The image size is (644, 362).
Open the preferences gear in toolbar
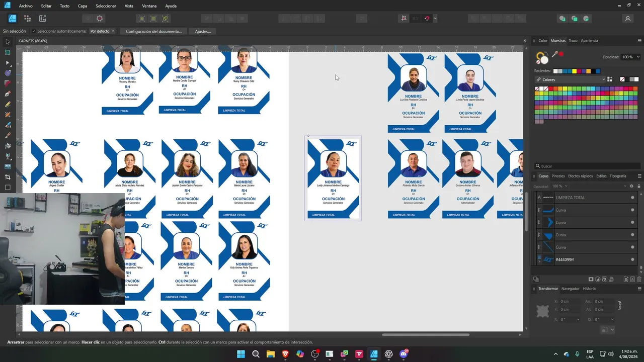pyautogui.click(x=100, y=19)
